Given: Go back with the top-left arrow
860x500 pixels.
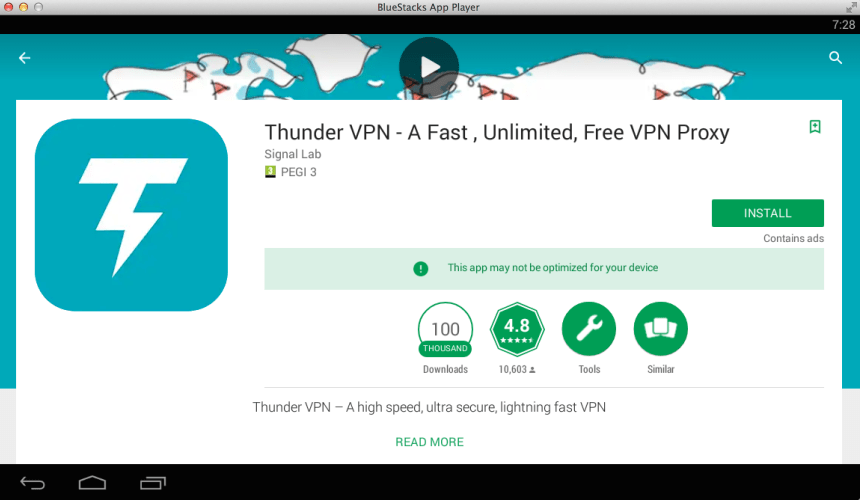Looking at the screenshot, I should [24, 58].
